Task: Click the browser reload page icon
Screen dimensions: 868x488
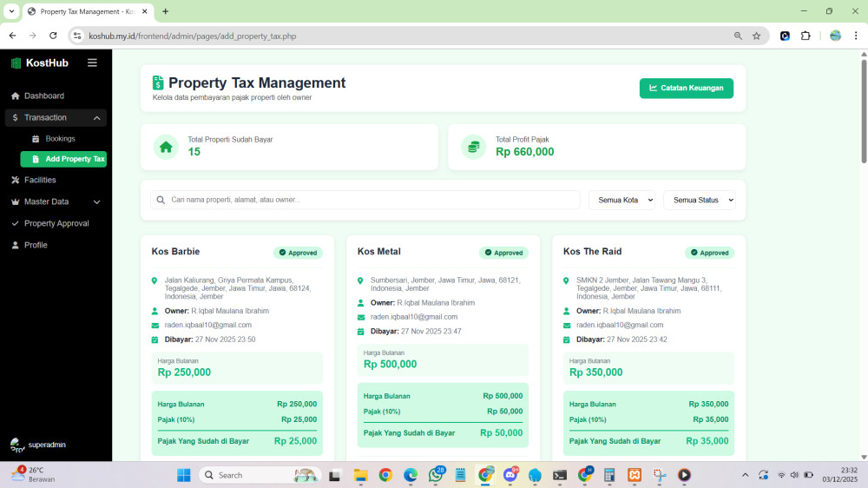Action: 53,36
